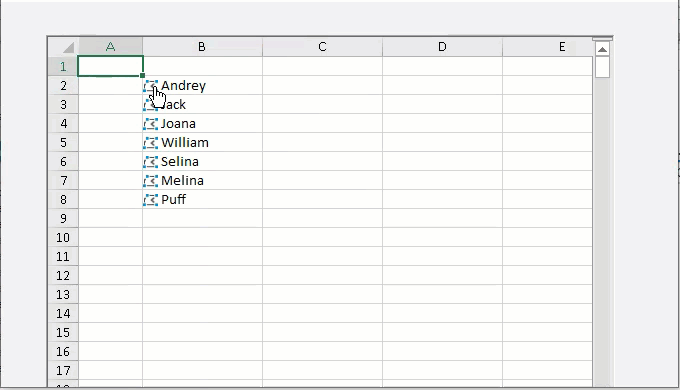Image resolution: width=680 pixels, height=390 pixels.
Task: Click the vertical scrollbar thumb
Action: click(x=602, y=67)
